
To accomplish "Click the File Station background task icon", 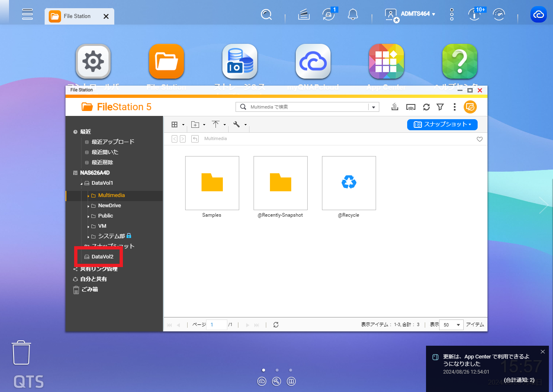I will point(395,107).
